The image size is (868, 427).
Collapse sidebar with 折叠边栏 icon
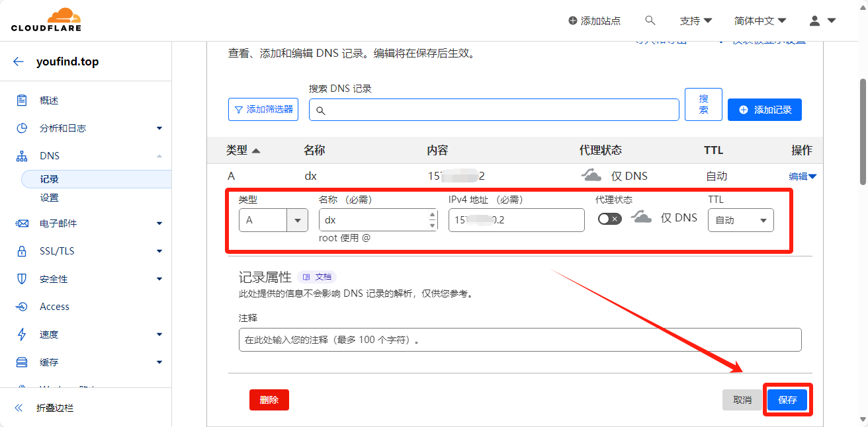point(19,408)
